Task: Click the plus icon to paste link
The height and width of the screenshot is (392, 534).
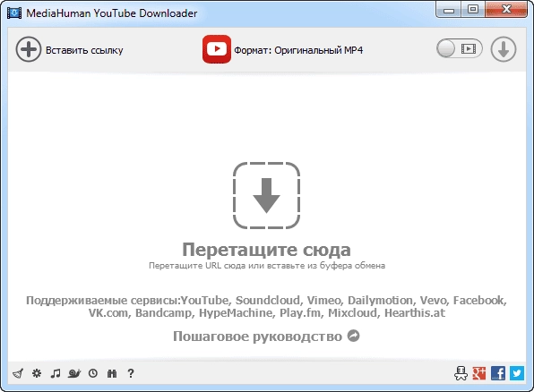Action: (x=29, y=50)
